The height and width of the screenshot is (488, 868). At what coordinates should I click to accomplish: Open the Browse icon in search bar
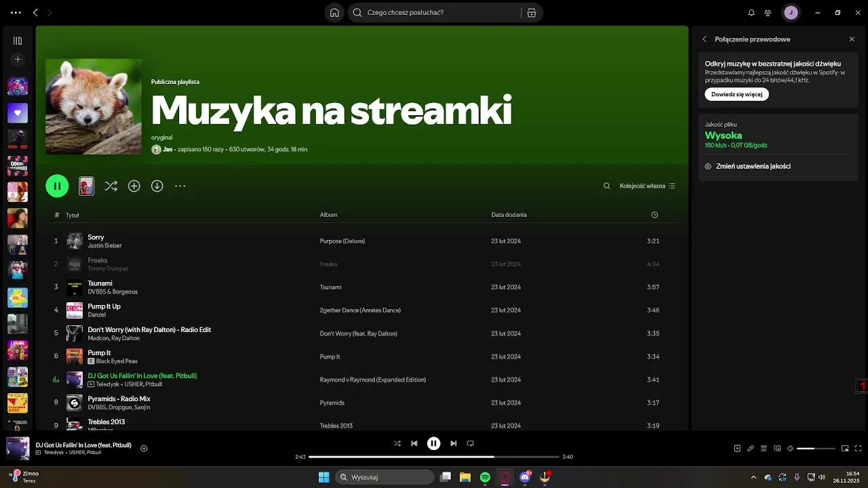tap(532, 12)
